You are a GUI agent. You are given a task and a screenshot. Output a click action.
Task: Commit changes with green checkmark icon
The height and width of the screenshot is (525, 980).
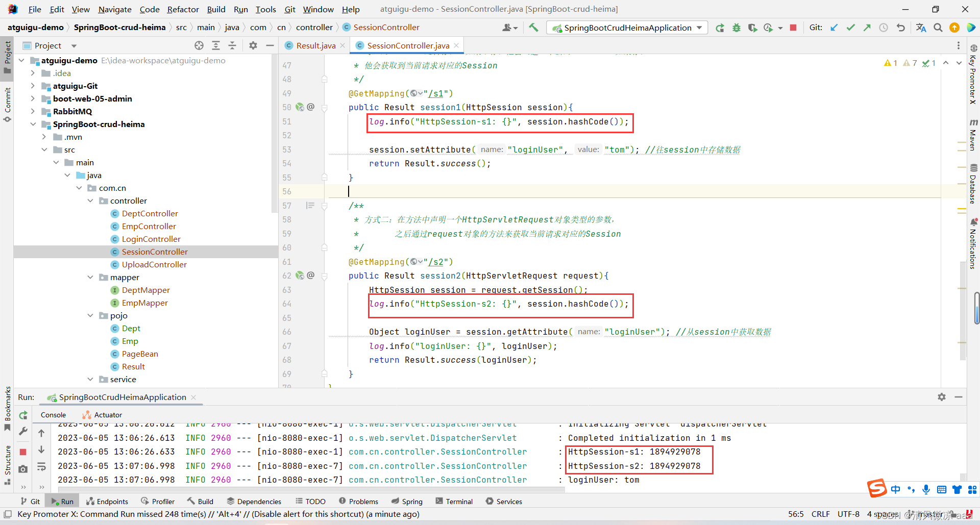click(x=850, y=28)
